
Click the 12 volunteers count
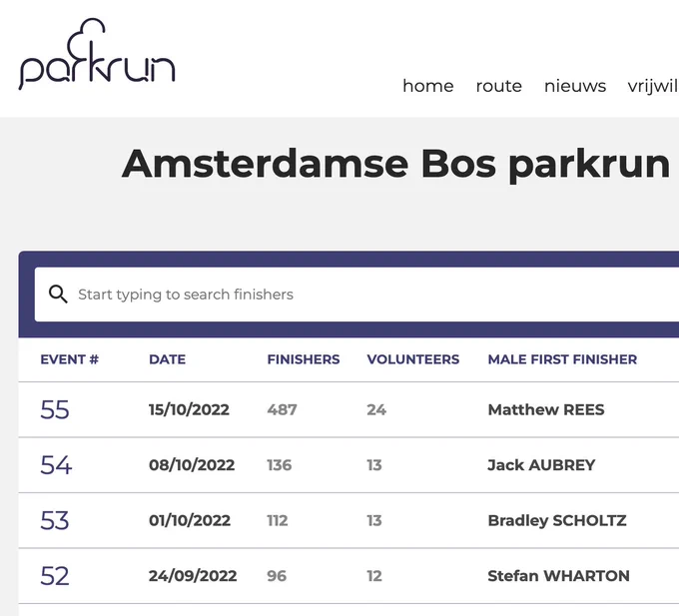(374, 576)
